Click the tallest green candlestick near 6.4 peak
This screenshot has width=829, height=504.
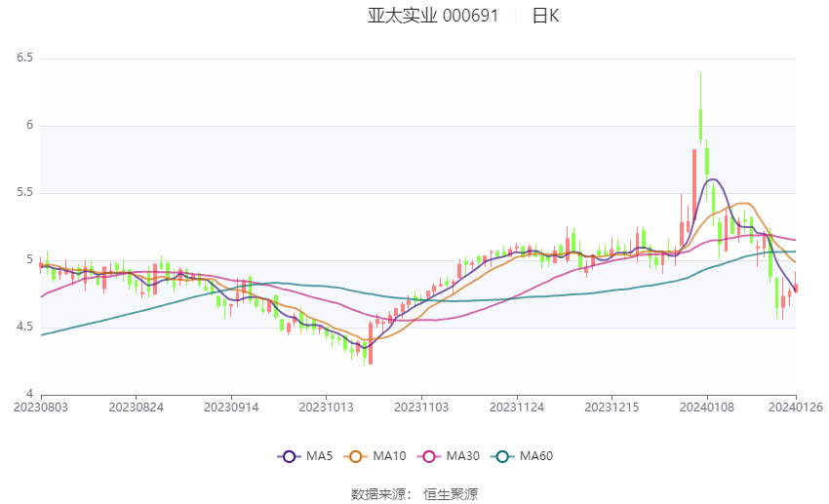tap(700, 108)
